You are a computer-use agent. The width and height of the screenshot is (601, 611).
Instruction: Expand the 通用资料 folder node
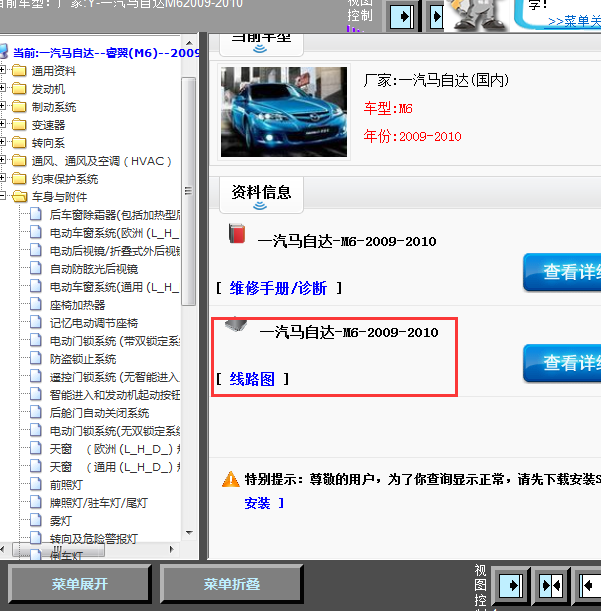tap(2, 70)
